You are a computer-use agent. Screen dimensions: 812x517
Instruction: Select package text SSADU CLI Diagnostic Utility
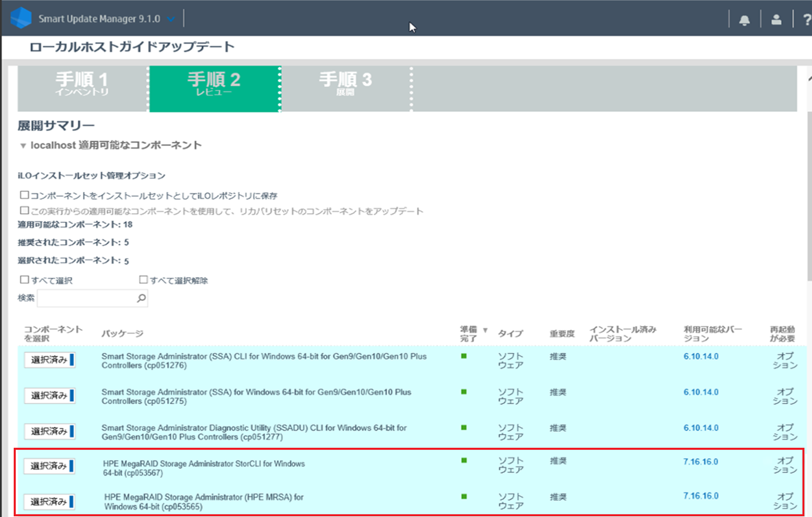coord(254,432)
